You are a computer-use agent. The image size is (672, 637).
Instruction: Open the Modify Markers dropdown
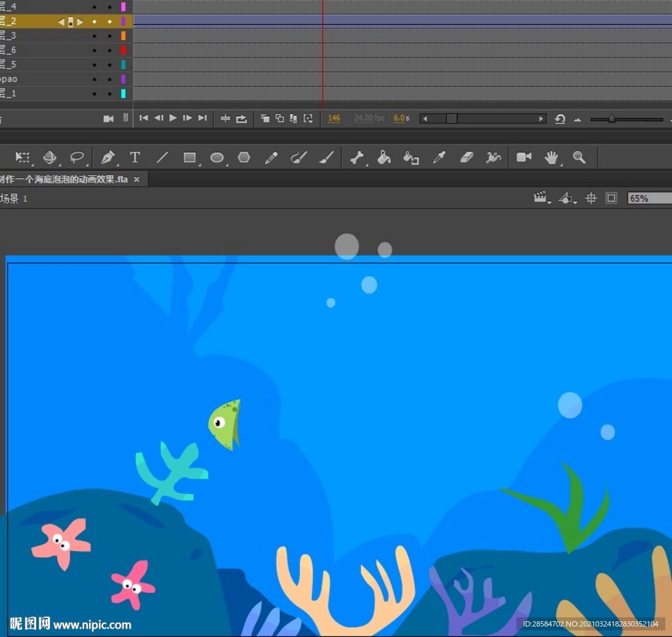click(308, 118)
